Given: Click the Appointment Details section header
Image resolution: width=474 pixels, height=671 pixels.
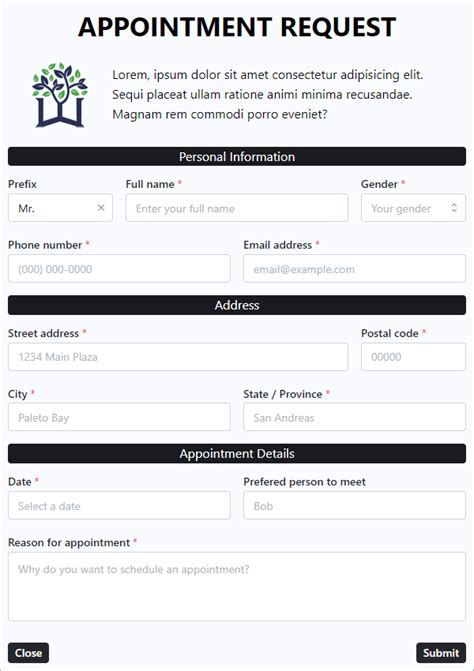Looking at the screenshot, I should [x=237, y=454].
